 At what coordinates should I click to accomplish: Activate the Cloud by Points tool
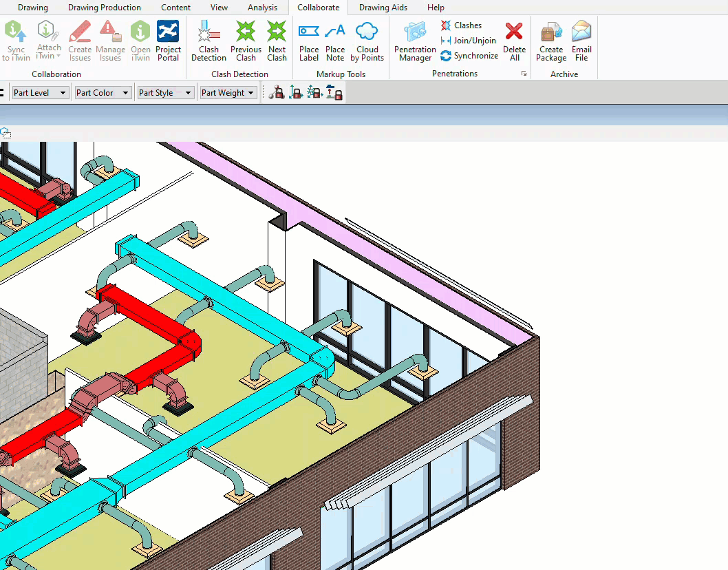pyautogui.click(x=367, y=41)
